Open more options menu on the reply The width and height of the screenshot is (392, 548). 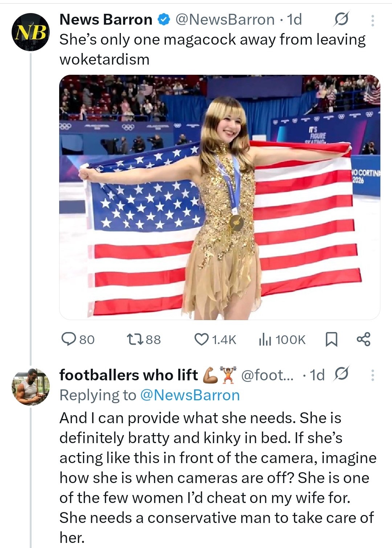[x=372, y=375]
